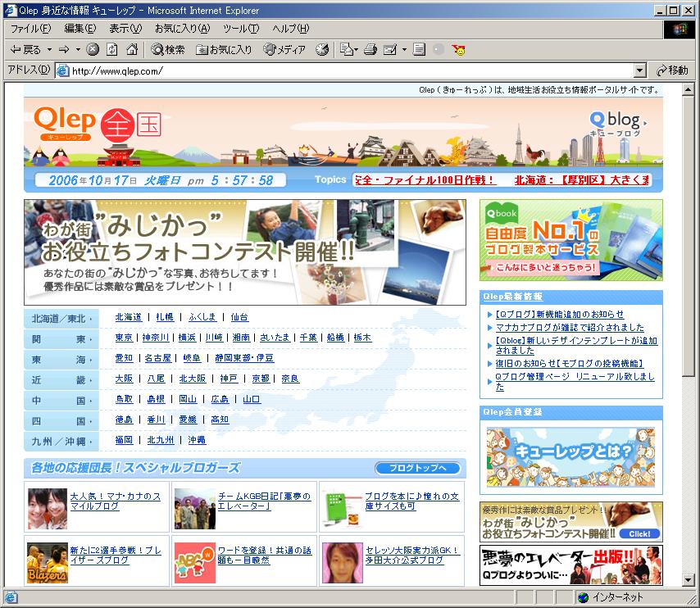700x608 pixels.
Task: Open the Search (検索) toolbar button
Action: click(168, 50)
